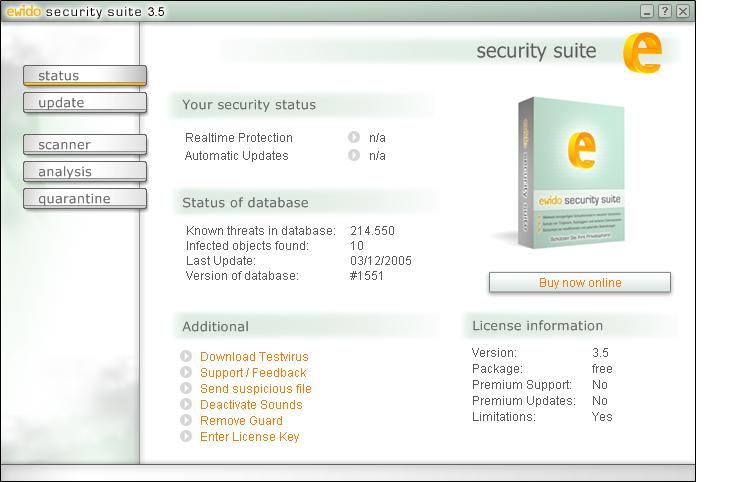Click the Infected objects found label
This screenshot has width=736, height=482.
247,245
